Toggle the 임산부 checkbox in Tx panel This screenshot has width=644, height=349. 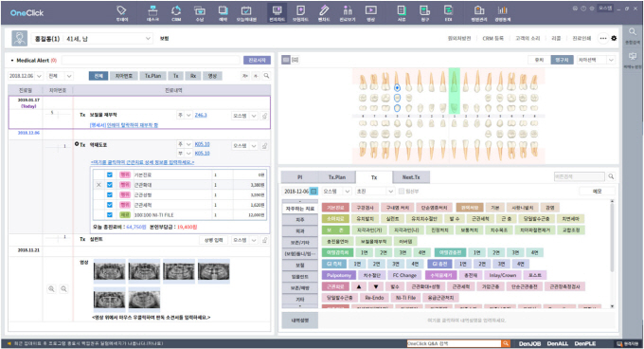tap(402, 192)
